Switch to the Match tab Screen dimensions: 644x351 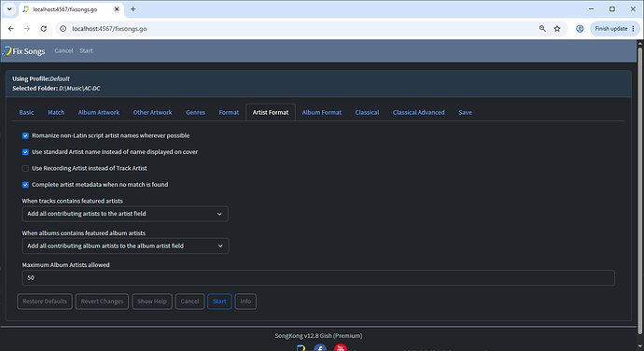click(56, 112)
